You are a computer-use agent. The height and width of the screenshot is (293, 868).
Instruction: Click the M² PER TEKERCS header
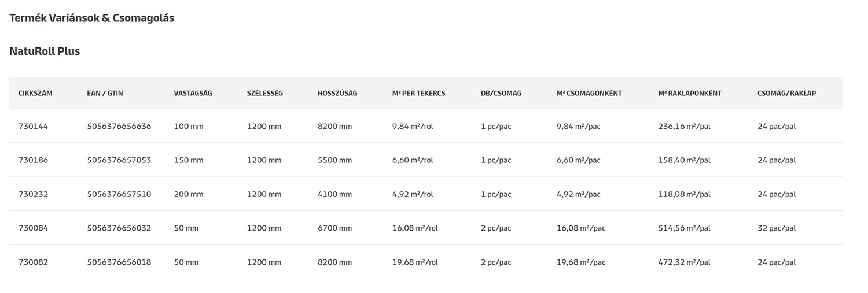point(418,93)
